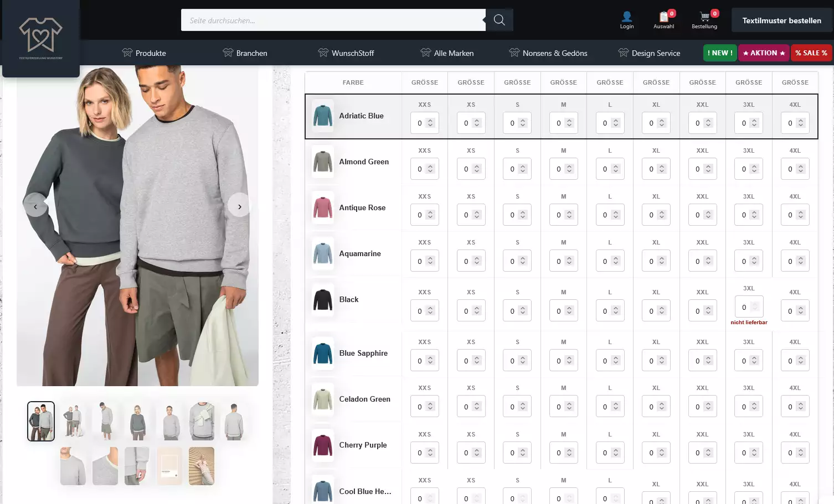
Task: Select the last thumbnail with reclining model
Action: pos(202,466)
